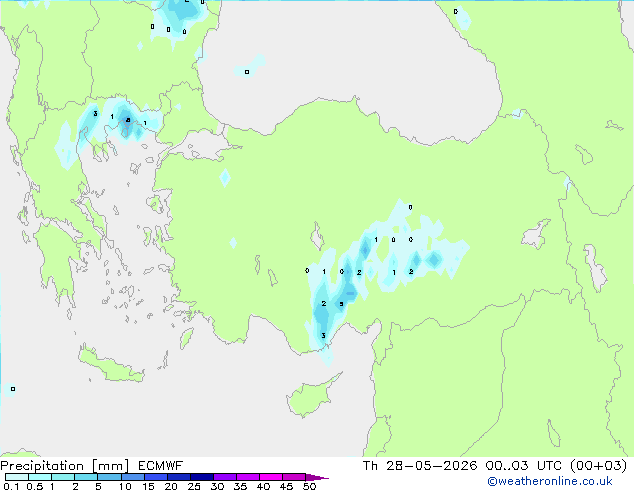Pick the dark blue swatch between 20 and 25
The height and width of the screenshot is (490, 634).
click(x=179, y=477)
